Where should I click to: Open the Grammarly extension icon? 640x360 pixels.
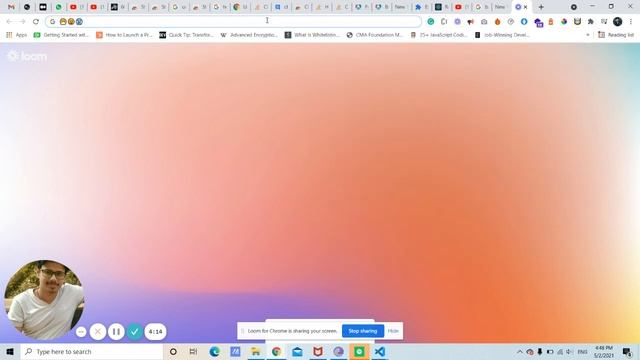(x=431, y=22)
